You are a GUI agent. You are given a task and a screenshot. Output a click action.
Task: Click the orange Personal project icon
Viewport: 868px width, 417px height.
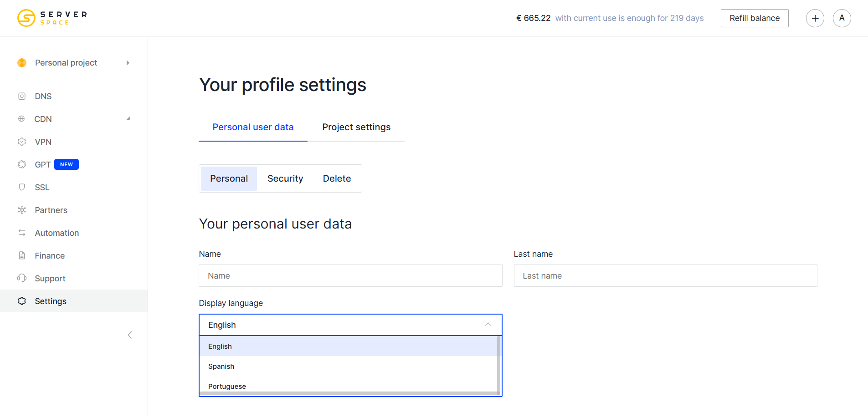tap(22, 63)
